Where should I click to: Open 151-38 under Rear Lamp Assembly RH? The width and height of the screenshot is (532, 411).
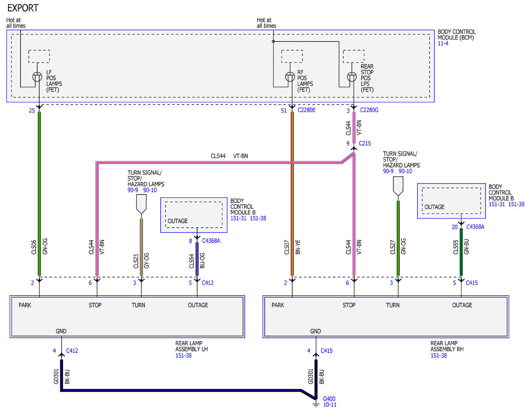[x=438, y=356]
